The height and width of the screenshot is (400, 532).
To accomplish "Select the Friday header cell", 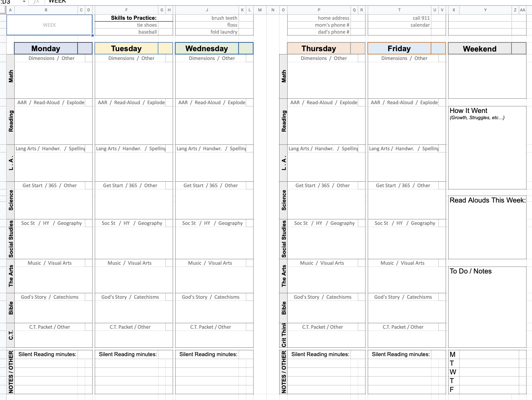I will click(399, 48).
